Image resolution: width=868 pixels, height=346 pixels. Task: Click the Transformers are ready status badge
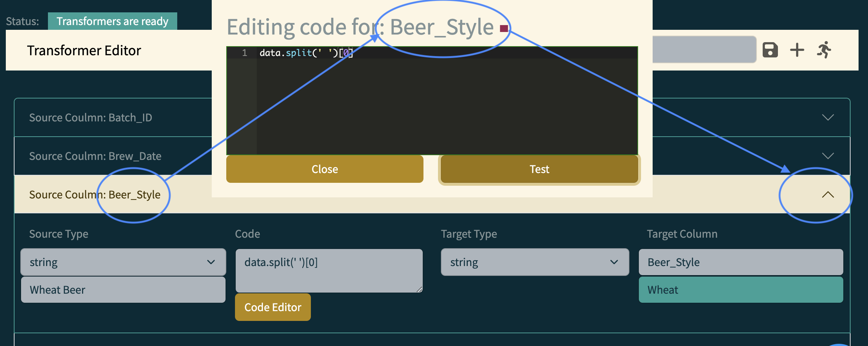(x=113, y=21)
